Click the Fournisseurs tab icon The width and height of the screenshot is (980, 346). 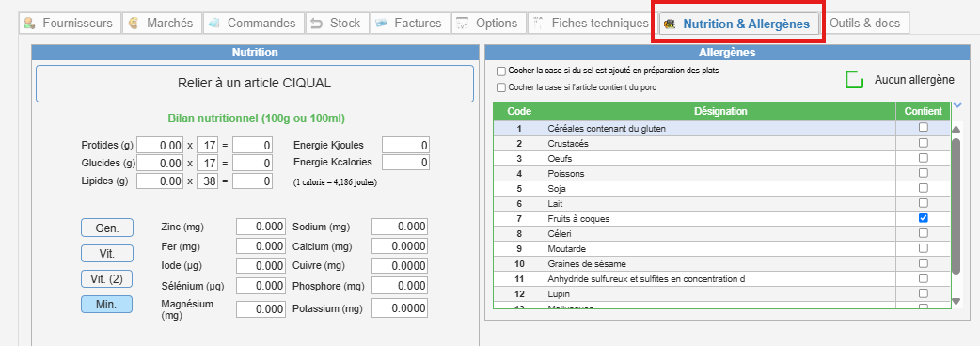[x=29, y=24]
